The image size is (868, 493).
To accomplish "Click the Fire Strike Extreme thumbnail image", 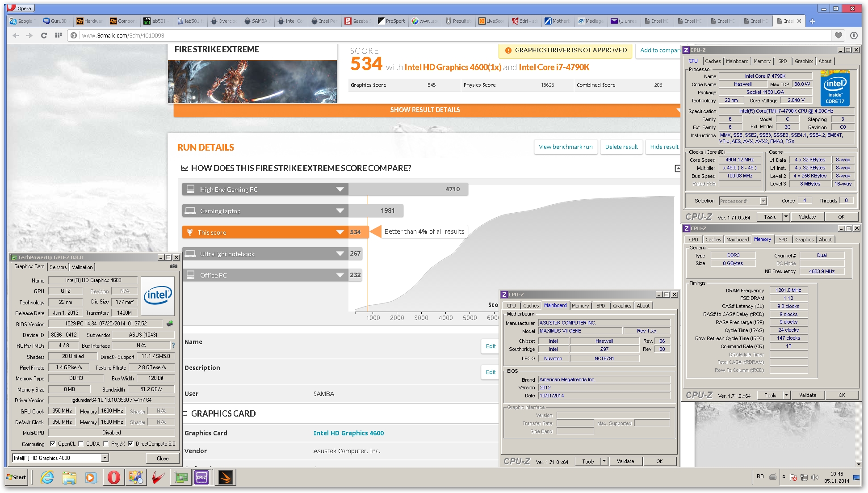I will (x=252, y=82).
